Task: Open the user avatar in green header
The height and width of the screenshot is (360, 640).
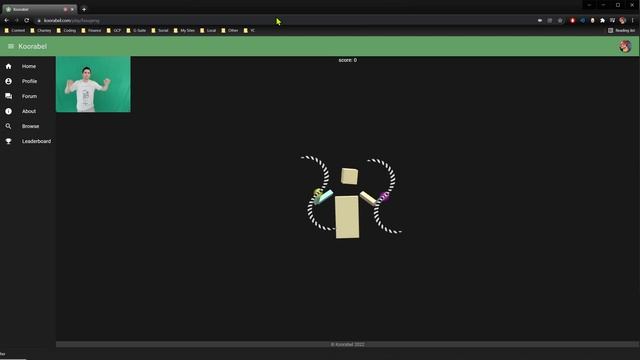Action: [625, 46]
